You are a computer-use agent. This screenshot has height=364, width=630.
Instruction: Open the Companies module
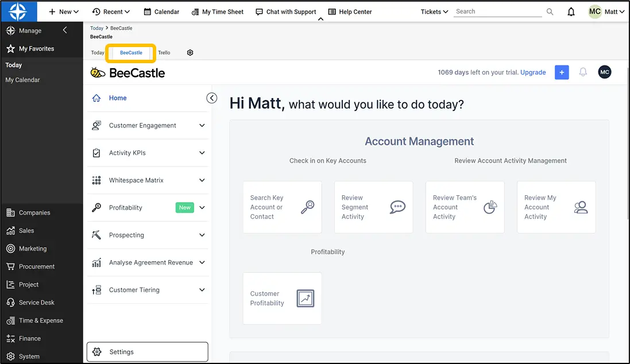[28, 212]
